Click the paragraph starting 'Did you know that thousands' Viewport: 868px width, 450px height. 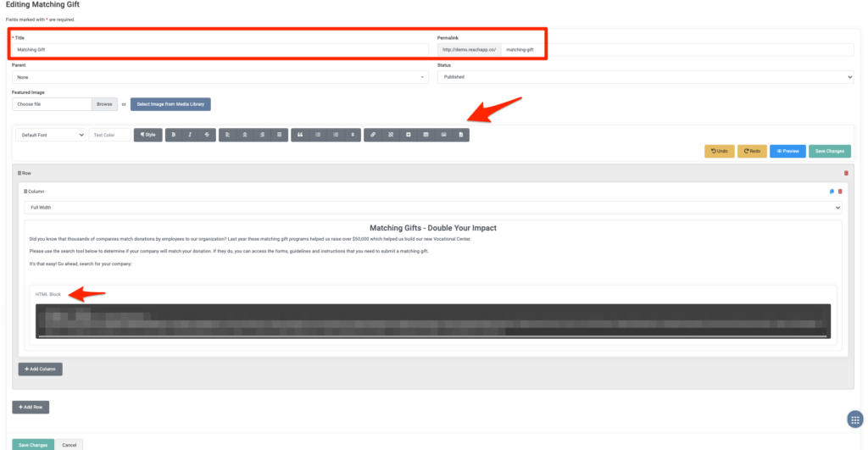coord(250,239)
